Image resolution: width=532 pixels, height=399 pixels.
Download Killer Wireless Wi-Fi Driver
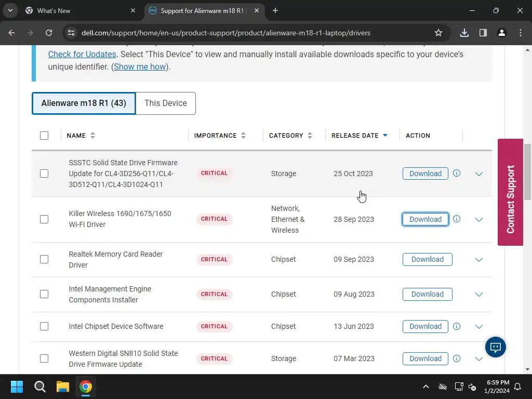(425, 219)
